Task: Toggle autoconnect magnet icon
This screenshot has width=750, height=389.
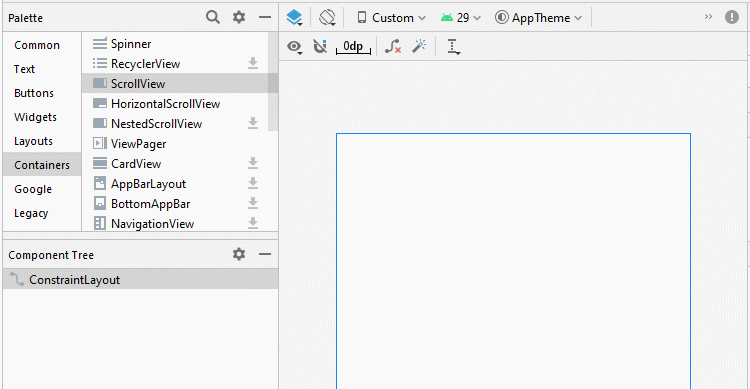Action: [x=320, y=46]
